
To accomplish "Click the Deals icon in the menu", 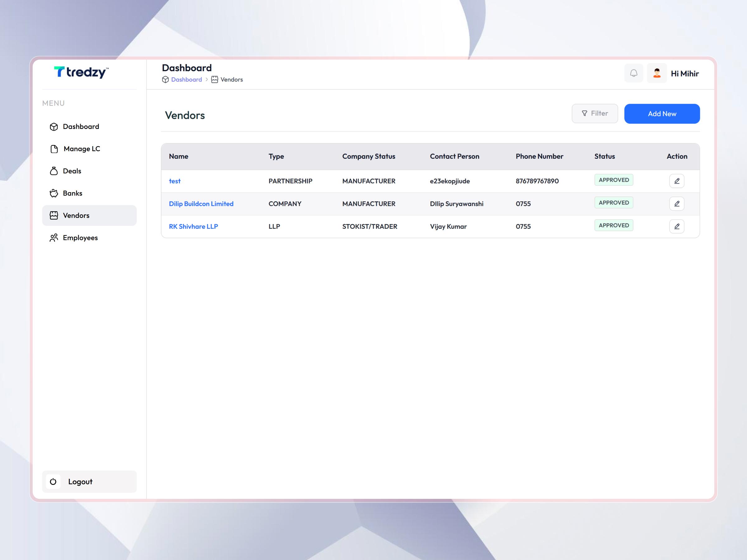I will point(54,171).
